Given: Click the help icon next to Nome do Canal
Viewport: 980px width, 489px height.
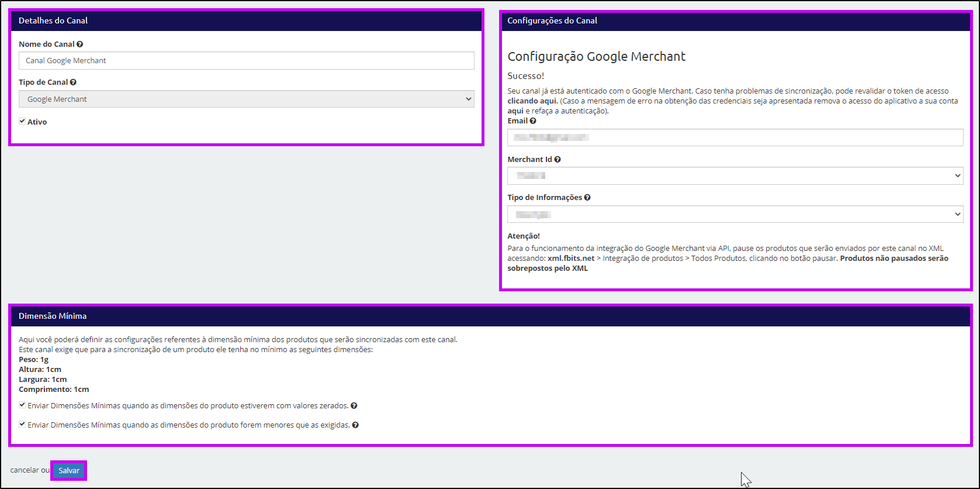Looking at the screenshot, I should [80, 44].
